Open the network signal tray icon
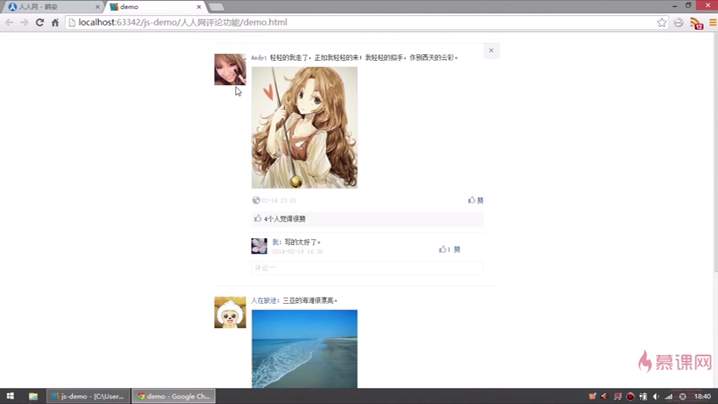 (669, 396)
